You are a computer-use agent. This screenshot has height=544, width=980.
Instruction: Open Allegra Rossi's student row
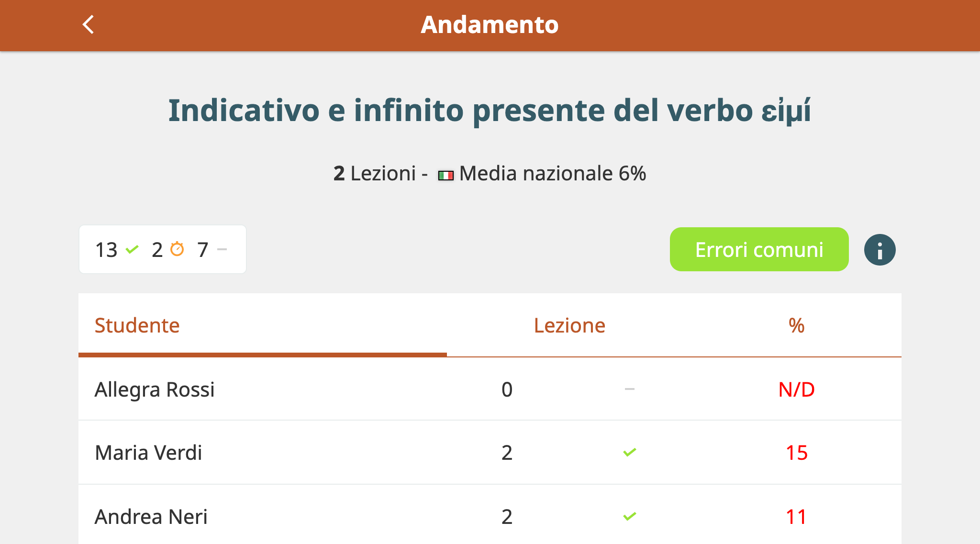click(x=490, y=389)
